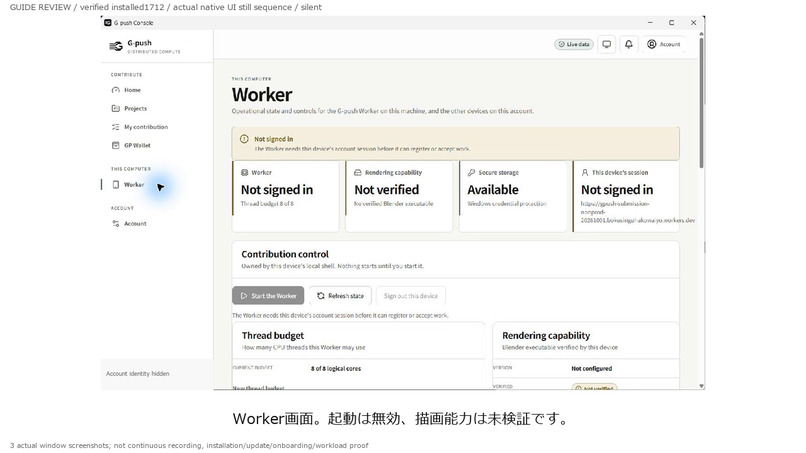The height and width of the screenshot is (453, 806).
Task: Close the G push Console window
Action: (693, 23)
